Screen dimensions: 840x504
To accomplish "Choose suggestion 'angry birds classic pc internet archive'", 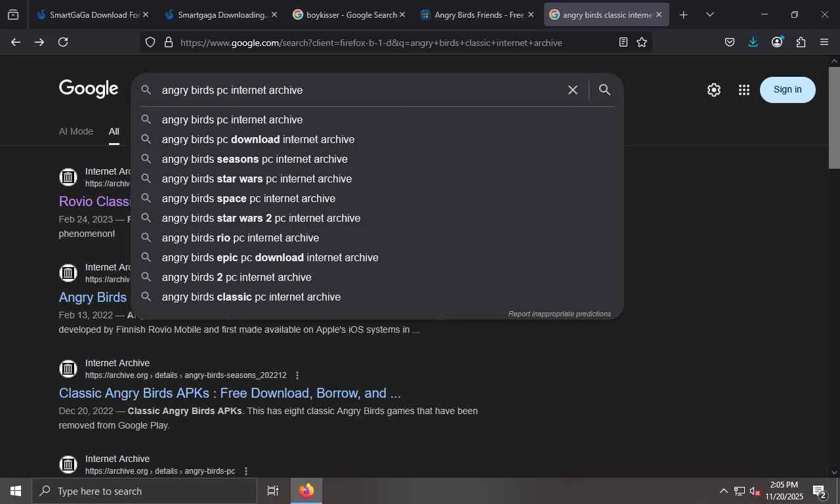I will coord(377,297).
